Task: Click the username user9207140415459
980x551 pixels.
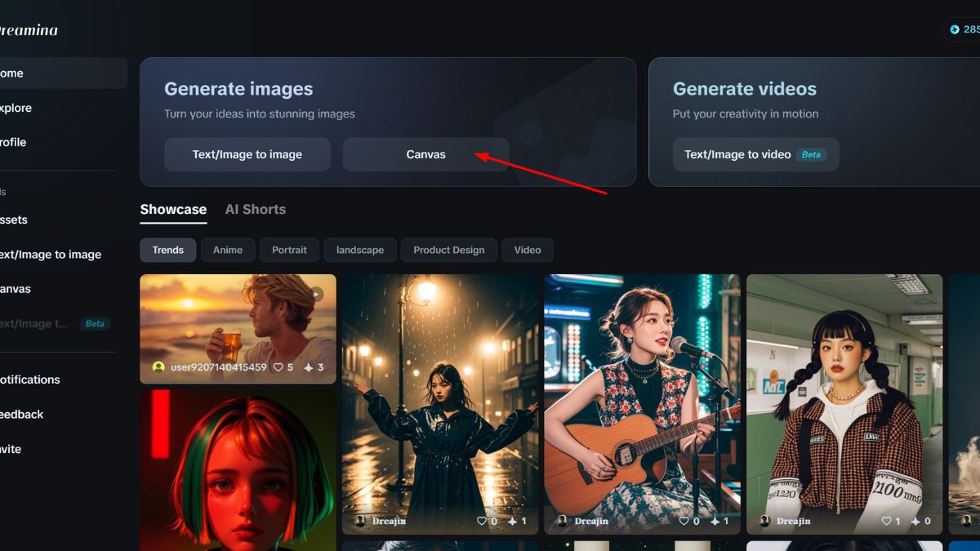Action: (x=219, y=367)
